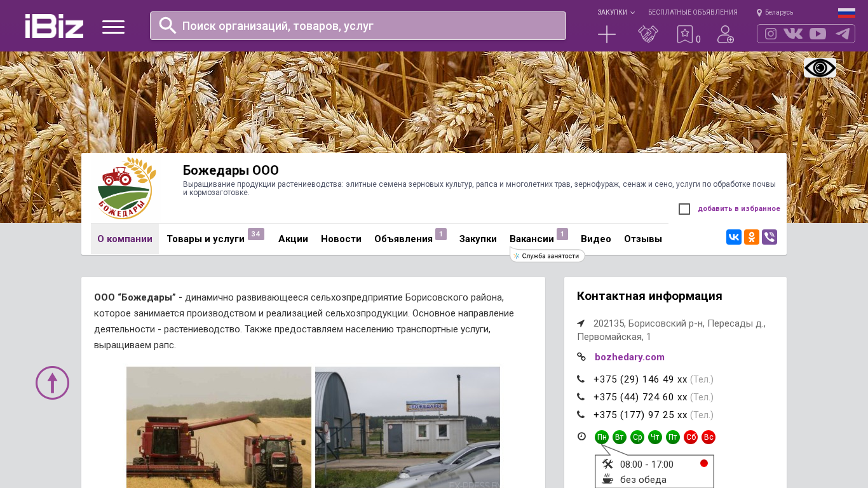Check the add-to-favorites checkbox
Image resolution: width=868 pixels, height=488 pixels.
pyautogui.click(x=684, y=209)
